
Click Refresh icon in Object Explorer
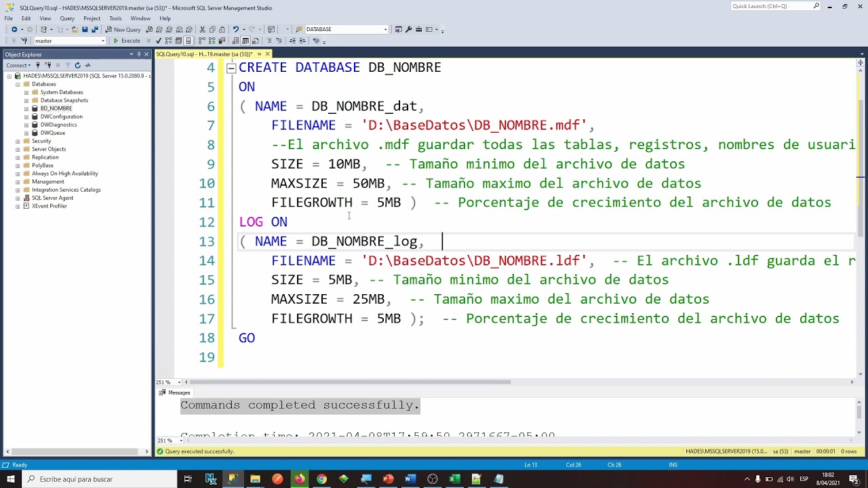point(78,66)
